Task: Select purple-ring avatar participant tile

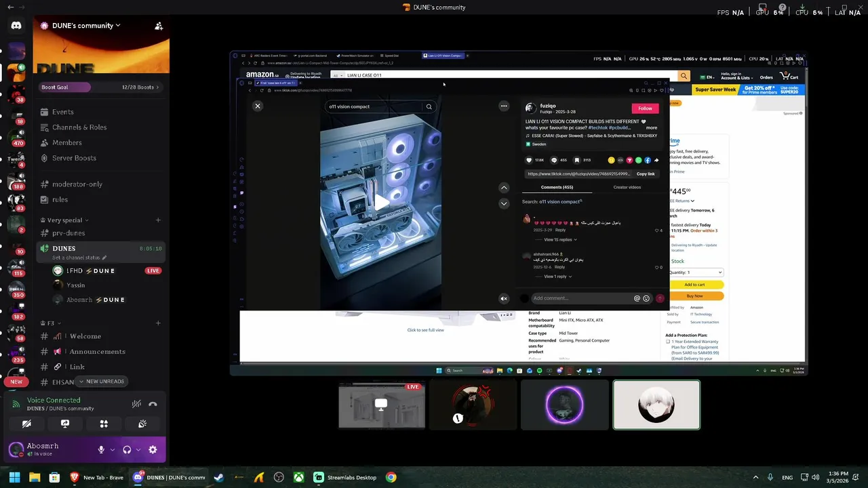Action: 564,405
